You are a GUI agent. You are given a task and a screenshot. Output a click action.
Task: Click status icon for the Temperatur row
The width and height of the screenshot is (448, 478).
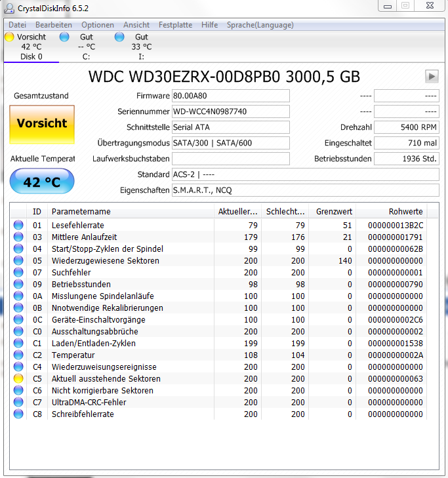pyautogui.click(x=18, y=355)
